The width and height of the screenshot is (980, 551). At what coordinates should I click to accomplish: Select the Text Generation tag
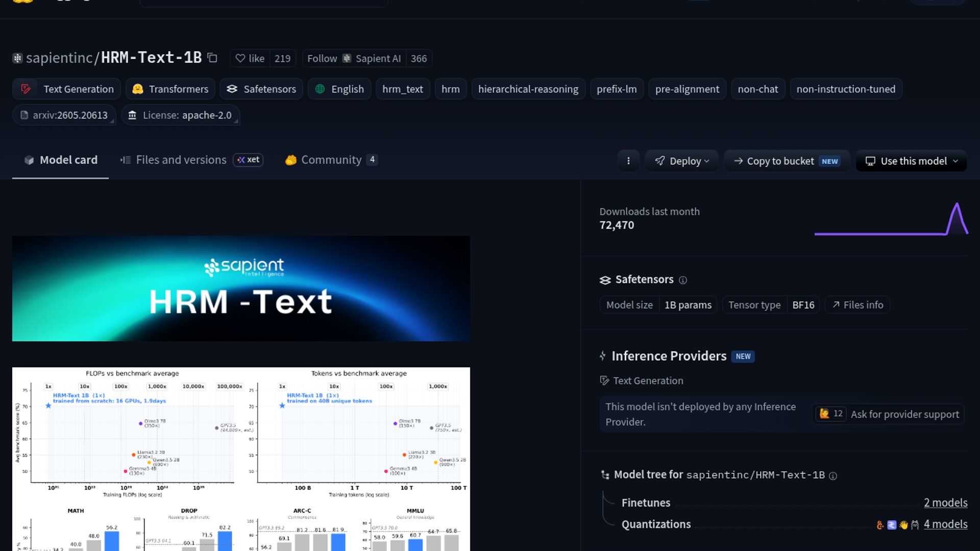point(66,89)
